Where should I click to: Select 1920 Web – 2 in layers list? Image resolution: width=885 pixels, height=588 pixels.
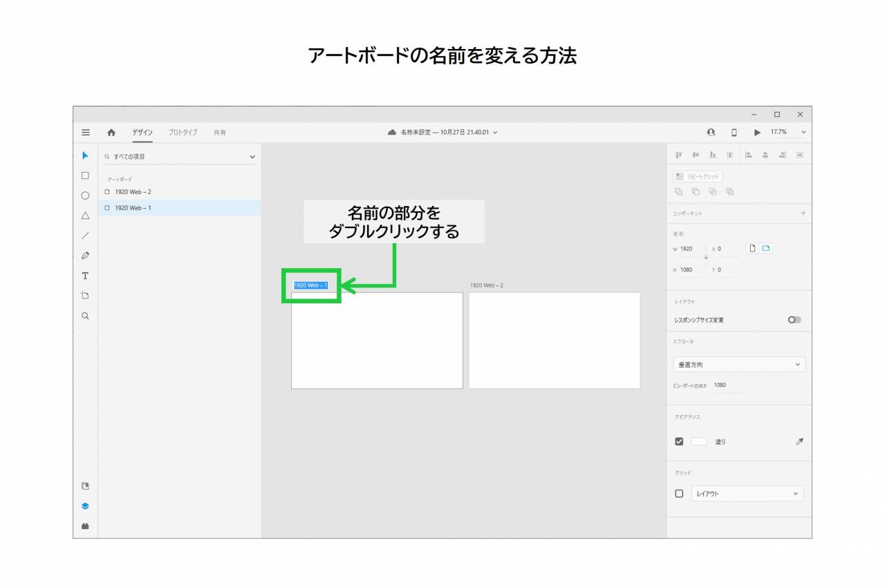[180, 191]
